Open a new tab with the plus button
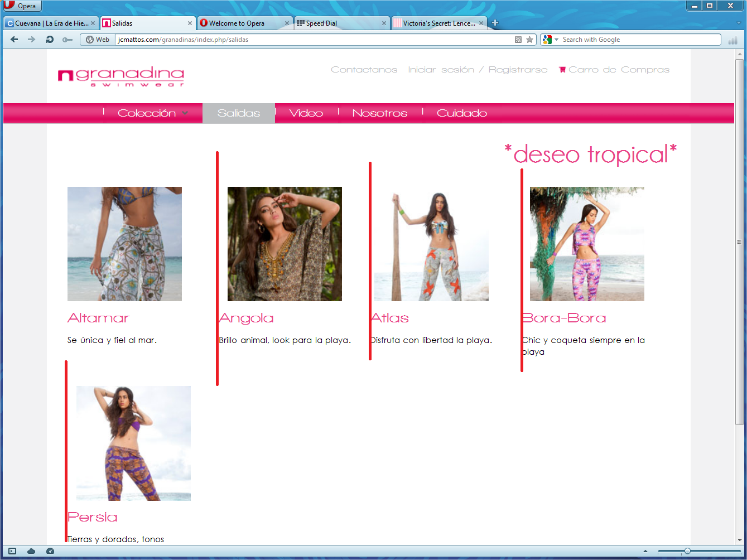 pos(495,23)
